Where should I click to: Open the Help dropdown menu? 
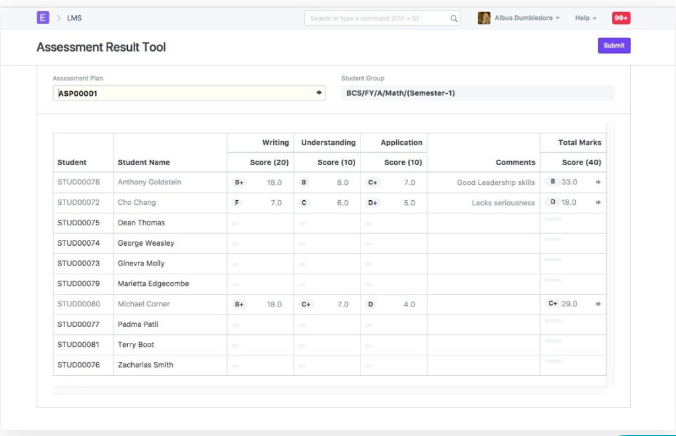pyautogui.click(x=585, y=18)
